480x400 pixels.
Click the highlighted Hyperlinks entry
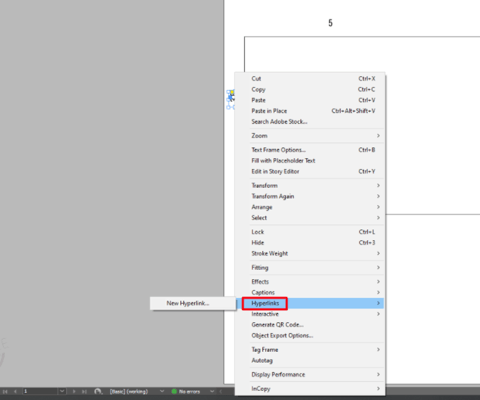310,303
